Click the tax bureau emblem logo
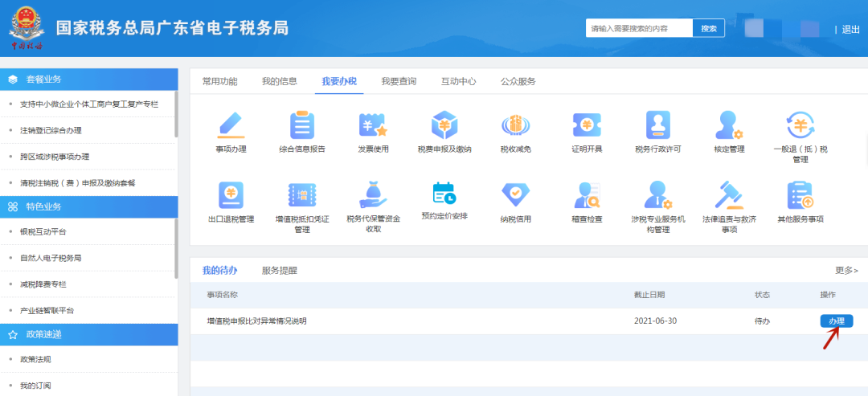Viewport: 868px width, 396px height. point(27,27)
